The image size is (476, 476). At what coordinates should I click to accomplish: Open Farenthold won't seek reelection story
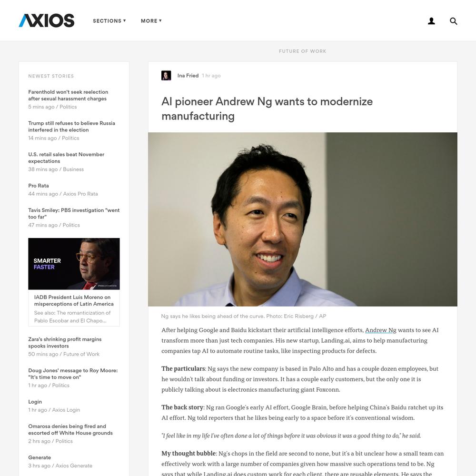68,95
